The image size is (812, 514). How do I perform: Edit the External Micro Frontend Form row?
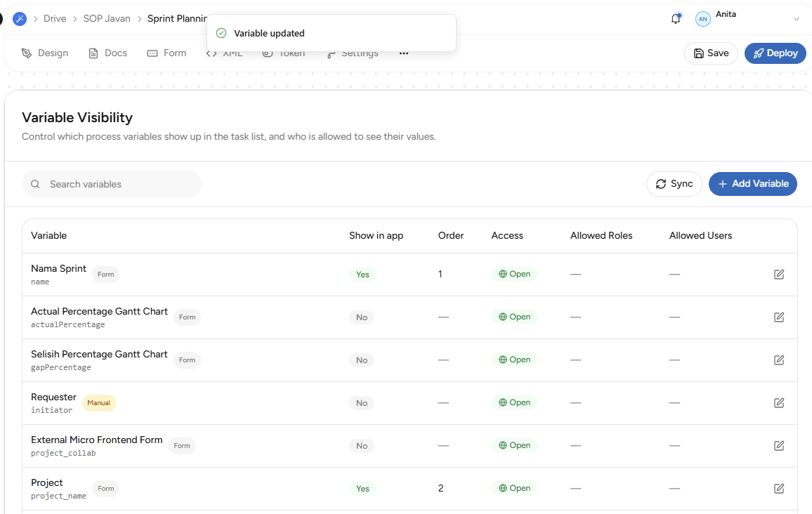[x=779, y=446]
